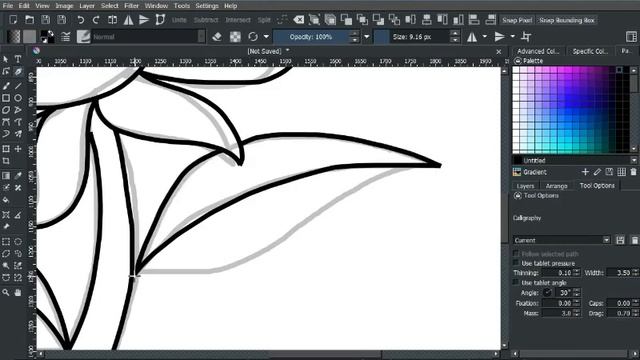Select the Text tool in the toolbox
This screenshot has height=360, width=640.
[18, 60]
